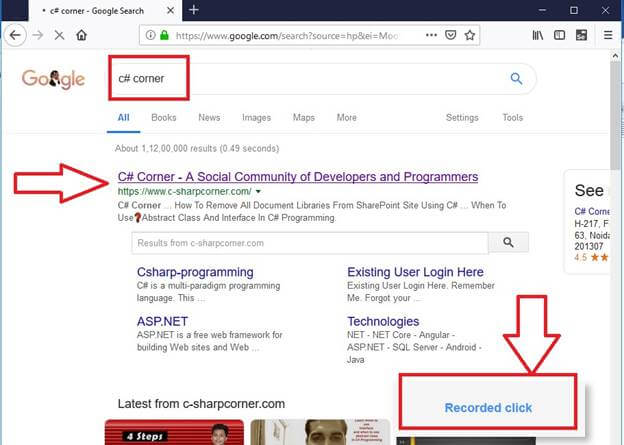This screenshot has height=445, width=624.
Task: Open the Firefox home page icon
Action: 82,35
